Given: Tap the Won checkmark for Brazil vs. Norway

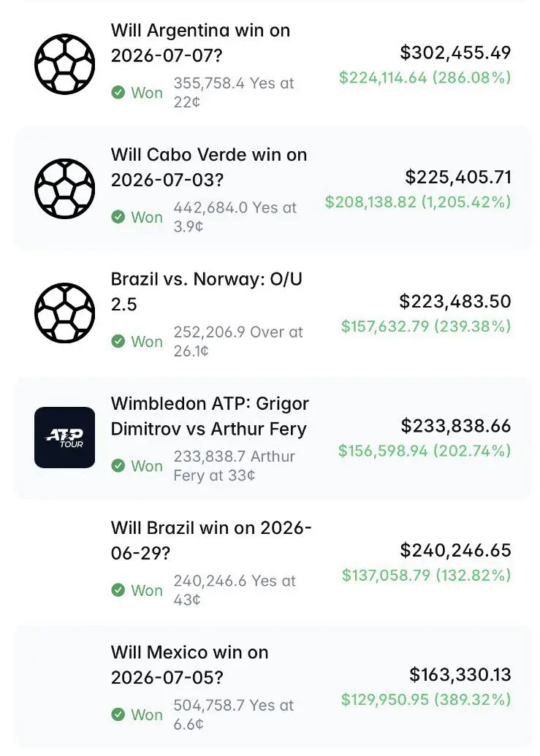Looking at the screenshot, I should coord(118,341).
